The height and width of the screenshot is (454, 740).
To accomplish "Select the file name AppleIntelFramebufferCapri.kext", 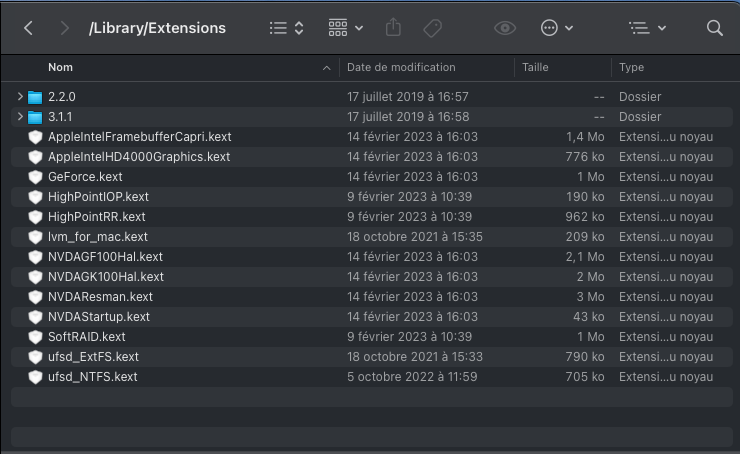I will [140, 137].
